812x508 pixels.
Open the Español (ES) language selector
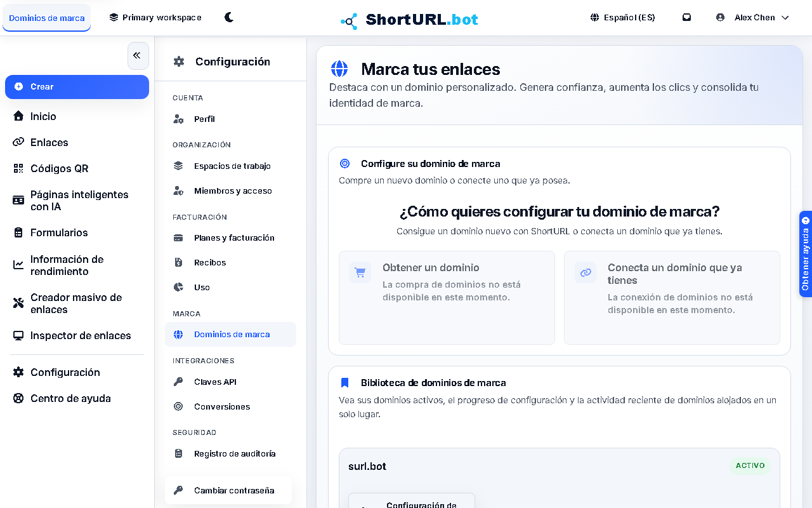coord(622,17)
